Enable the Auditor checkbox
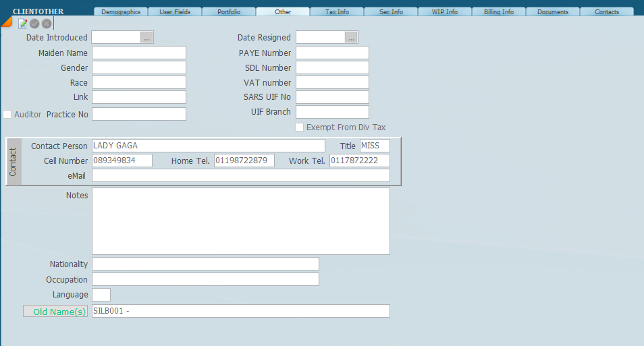 pyautogui.click(x=7, y=115)
